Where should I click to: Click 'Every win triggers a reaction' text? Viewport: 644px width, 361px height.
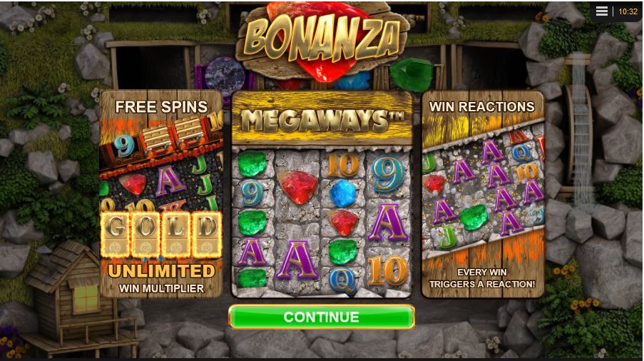coord(482,278)
